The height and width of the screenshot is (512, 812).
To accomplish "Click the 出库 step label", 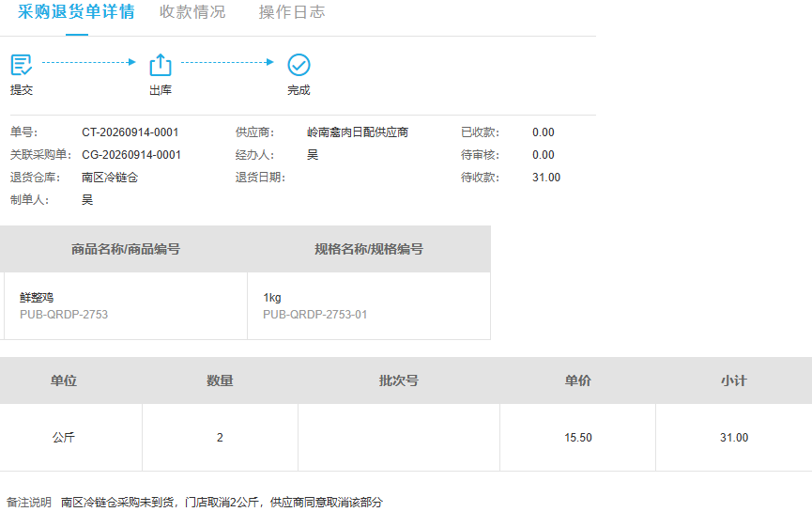I will pos(161,90).
